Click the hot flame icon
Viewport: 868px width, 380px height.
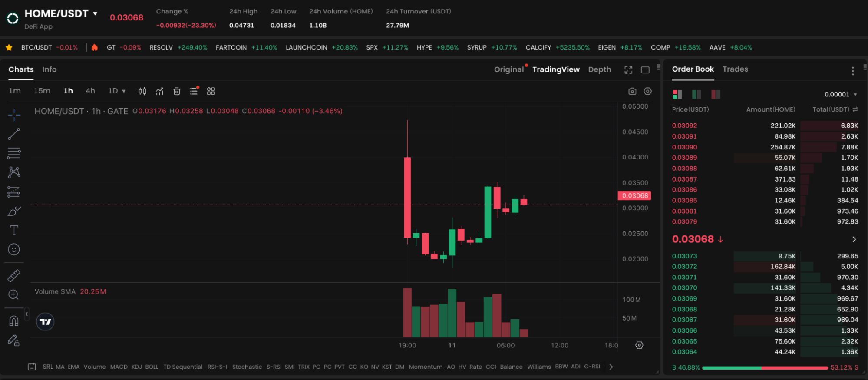pyautogui.click(x=94, y=47)
